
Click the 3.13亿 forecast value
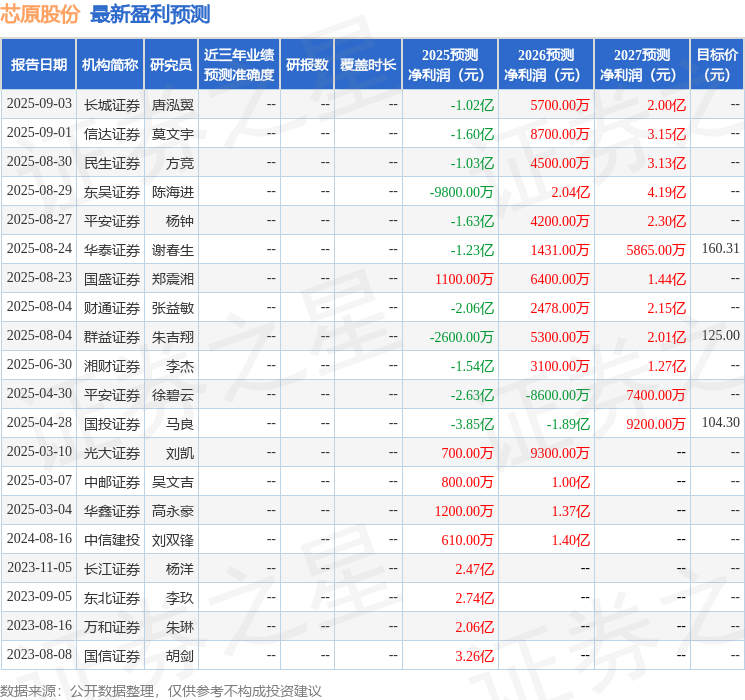tap(667, 163)
